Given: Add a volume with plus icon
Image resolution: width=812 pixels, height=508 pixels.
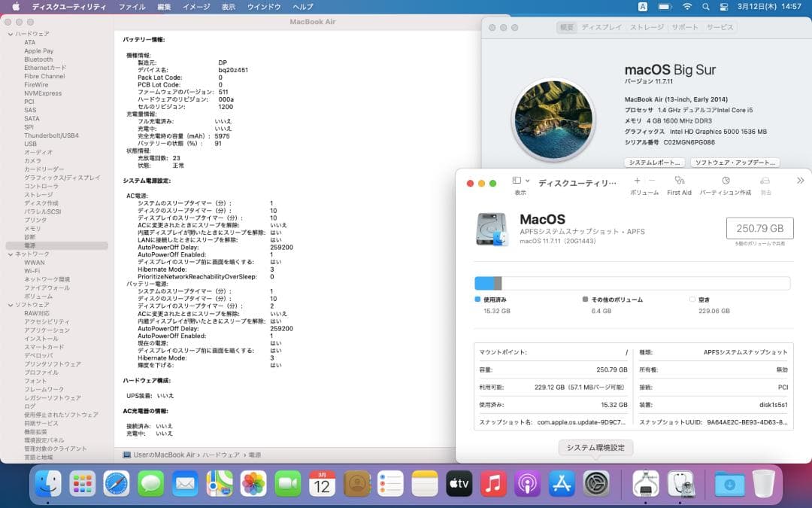Looking at the screenshot, I should (637, 181).
